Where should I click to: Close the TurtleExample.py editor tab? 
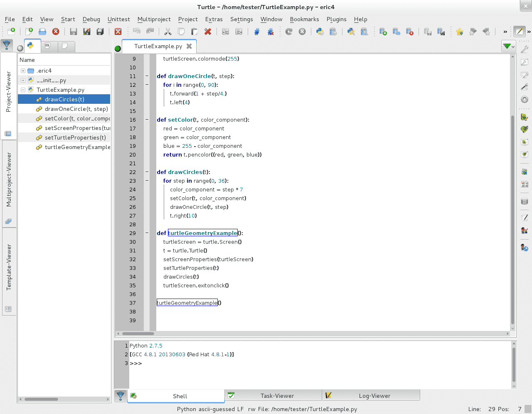point(189,46)
